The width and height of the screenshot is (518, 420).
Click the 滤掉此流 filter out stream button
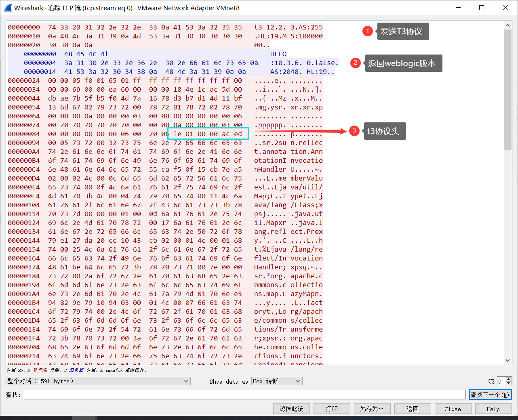291,409
